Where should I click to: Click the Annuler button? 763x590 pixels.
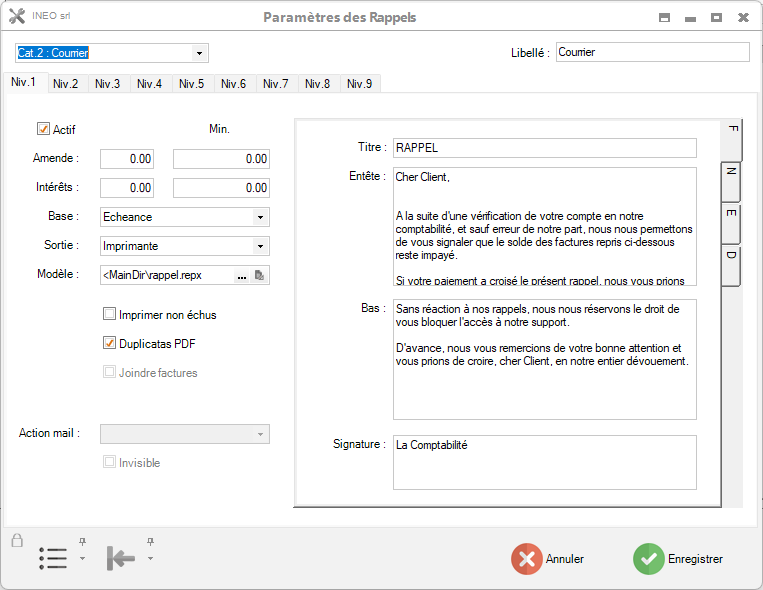coord(549,559)
